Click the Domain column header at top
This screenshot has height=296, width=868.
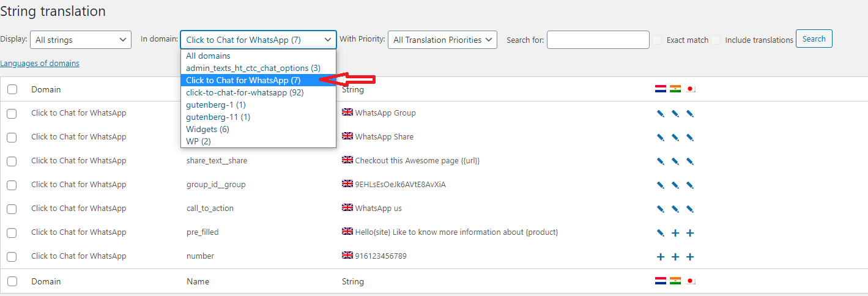point(46,89)
